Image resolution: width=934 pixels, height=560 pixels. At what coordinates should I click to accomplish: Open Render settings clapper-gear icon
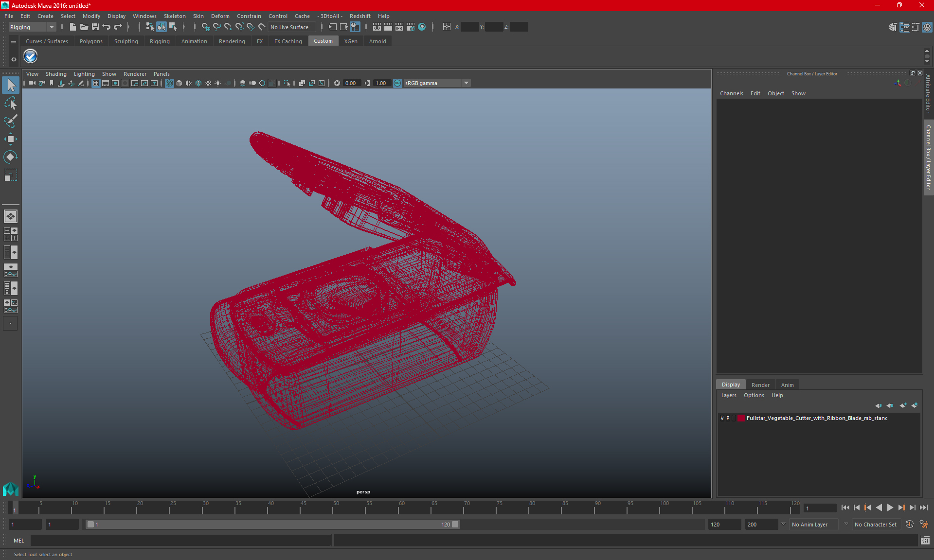click(411, 27)
